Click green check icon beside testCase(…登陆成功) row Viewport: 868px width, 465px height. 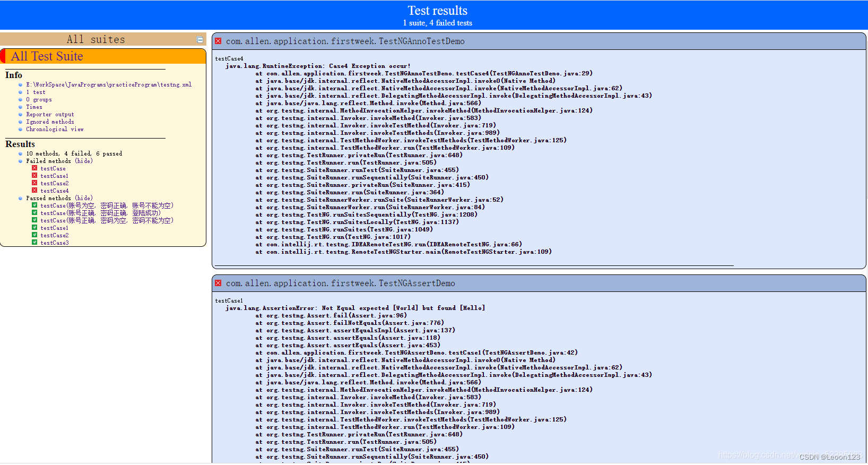coord(34,213)
